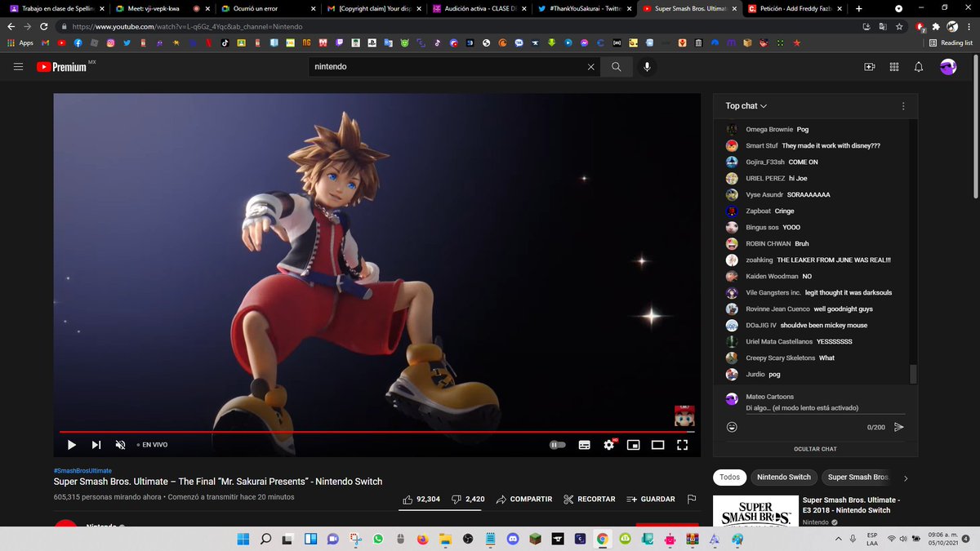Click the red video progress bar

[x=377, y=431]
